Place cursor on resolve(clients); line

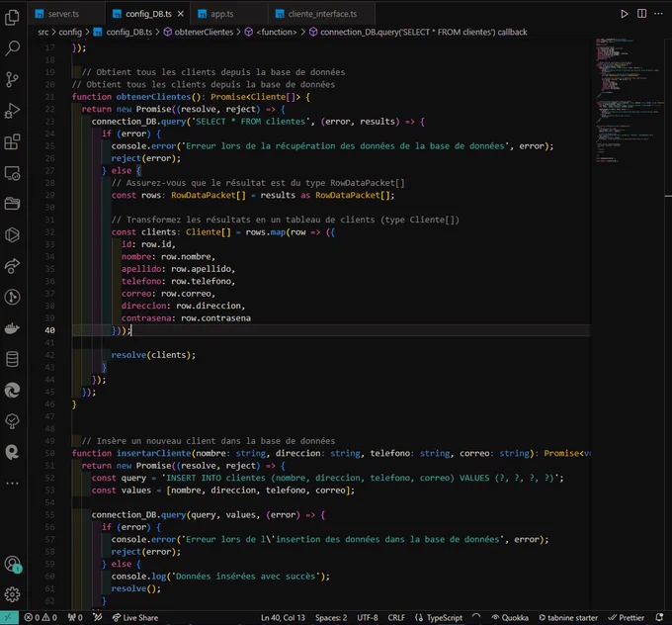tap(153, 355)
